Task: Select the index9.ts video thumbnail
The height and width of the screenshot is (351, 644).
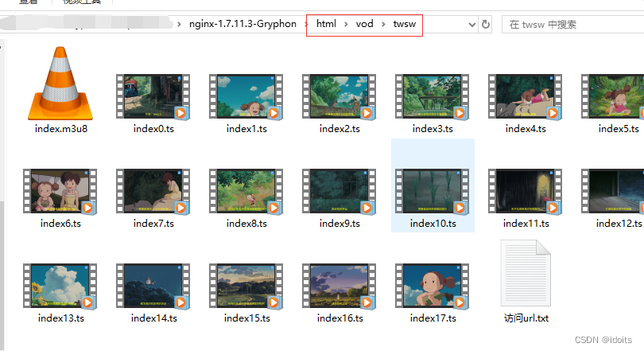Action: point(339,192)
